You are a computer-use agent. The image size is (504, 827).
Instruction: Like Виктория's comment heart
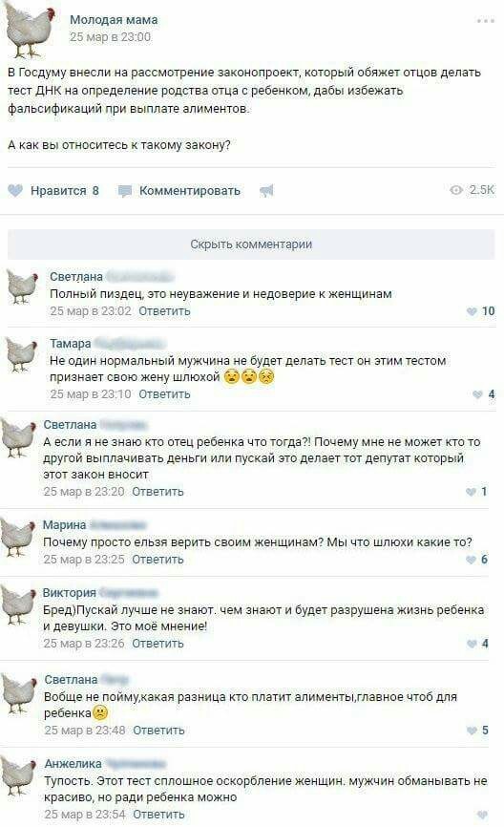pyautogui.click(x=472, y=644)
